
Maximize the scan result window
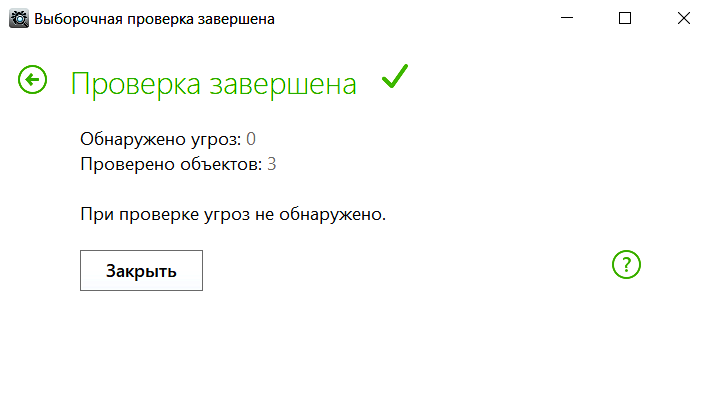pyautogui.click(x=625, y=18)
